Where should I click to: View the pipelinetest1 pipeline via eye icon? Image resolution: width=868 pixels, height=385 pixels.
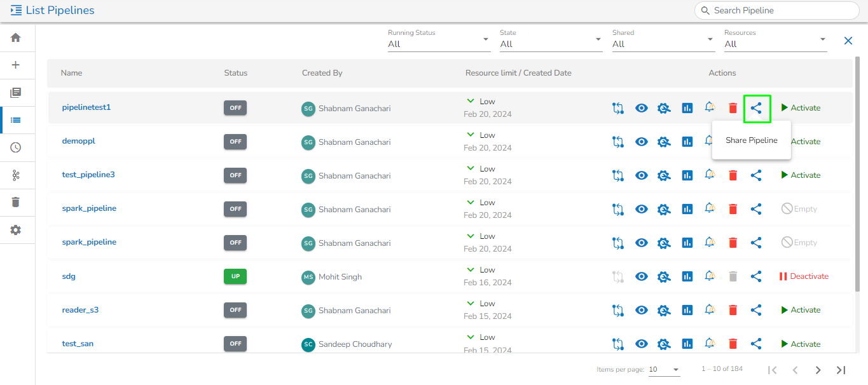tap(642, 108)
